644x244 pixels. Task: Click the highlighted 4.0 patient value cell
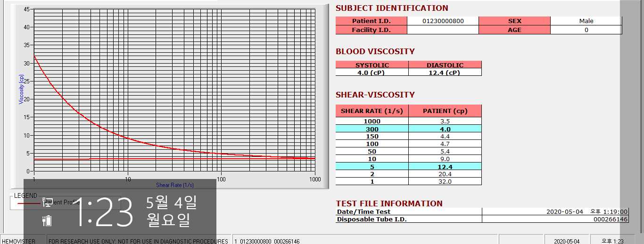445,129
